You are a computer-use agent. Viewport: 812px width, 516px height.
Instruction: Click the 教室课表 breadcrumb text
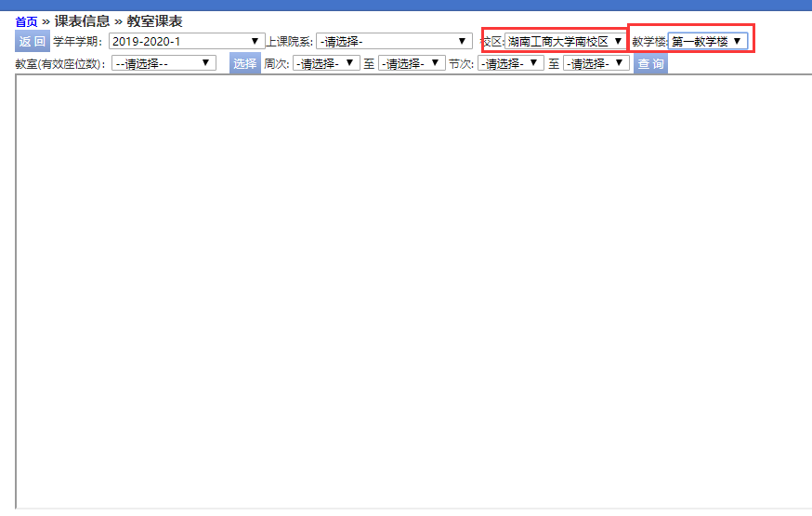(154, 21)
